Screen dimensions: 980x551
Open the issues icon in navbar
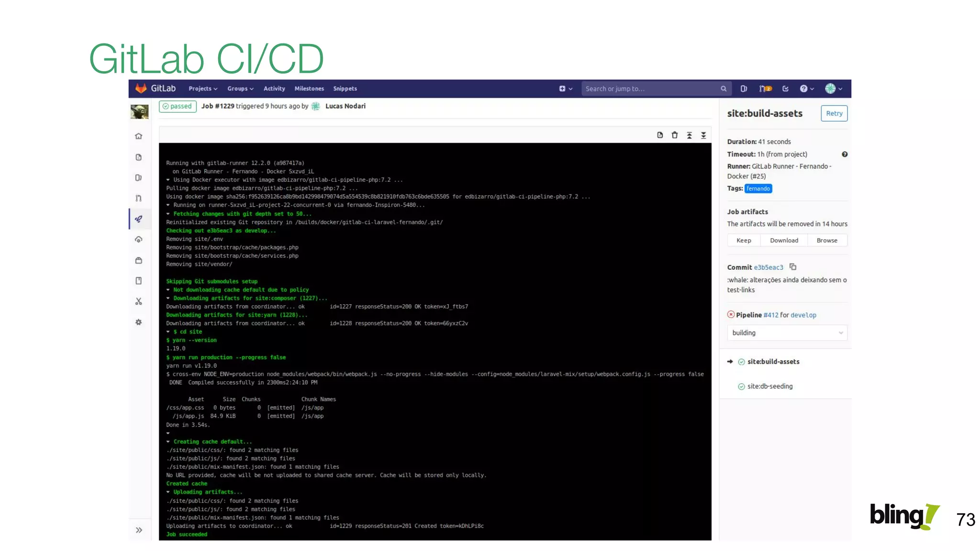click(744, 88)
